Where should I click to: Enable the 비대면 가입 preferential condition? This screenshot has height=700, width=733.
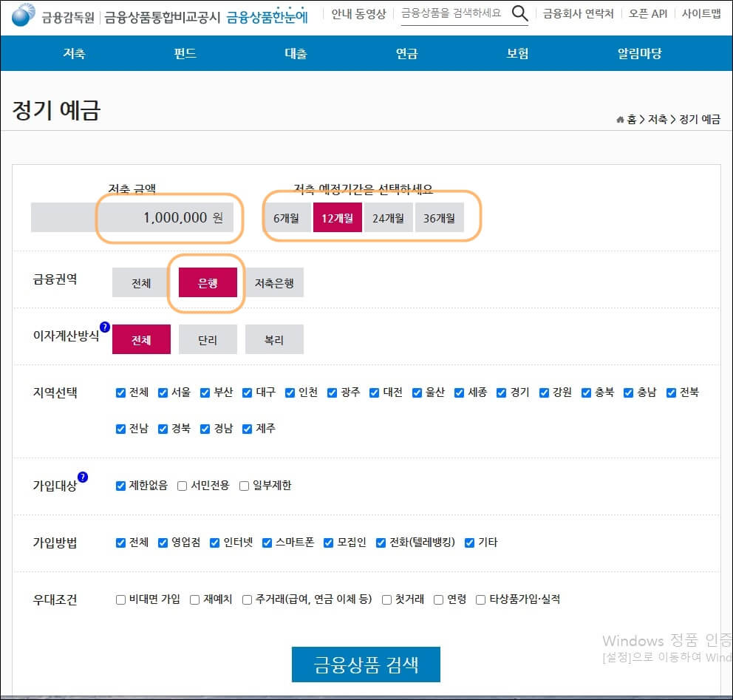tap(120, 600)
